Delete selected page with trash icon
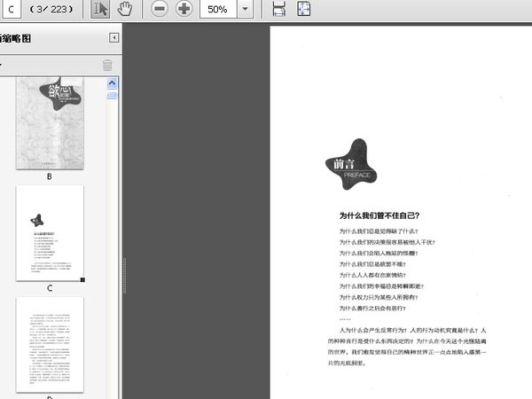Screen dimensions: 532x399 [x=107, y=65]
